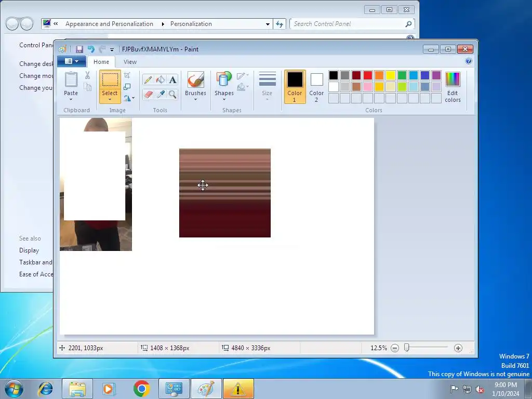The width and height of the screenshot is (532, 399).
Task: Click the zoom in plus button
Action: (458, 348)
